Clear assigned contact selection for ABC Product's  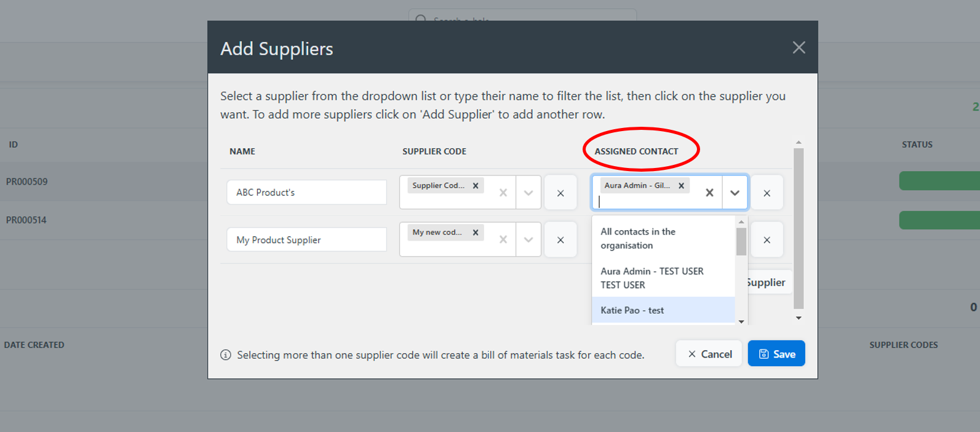point(709,193)
